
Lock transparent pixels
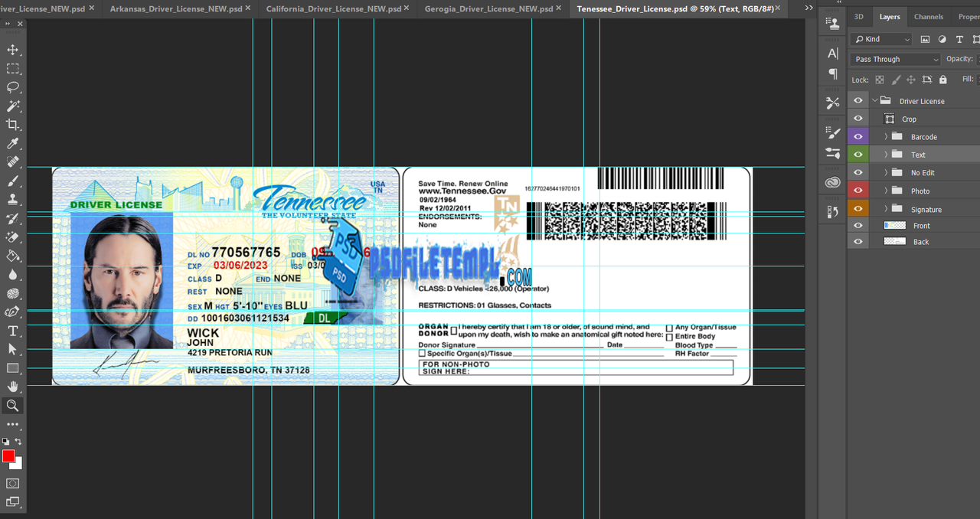pos(880,80)
